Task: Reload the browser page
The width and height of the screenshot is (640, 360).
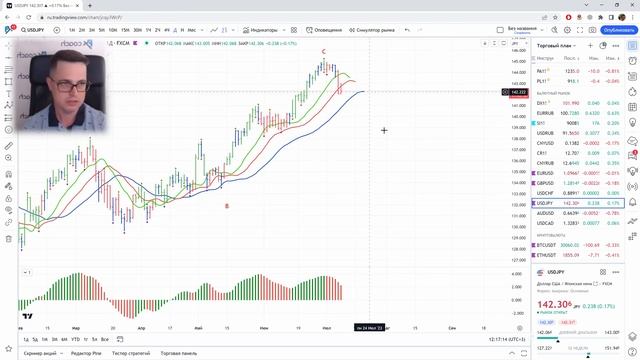Action: pos(29,18)
